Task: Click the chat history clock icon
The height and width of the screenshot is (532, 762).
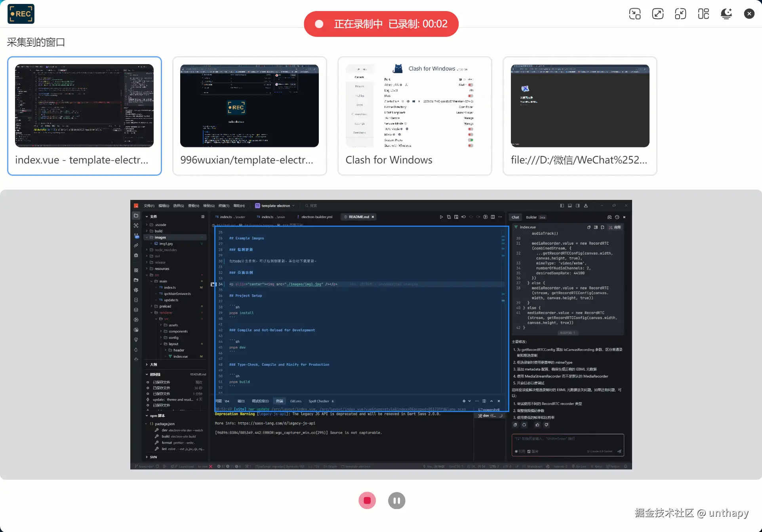Action: (x=617, y=217)
